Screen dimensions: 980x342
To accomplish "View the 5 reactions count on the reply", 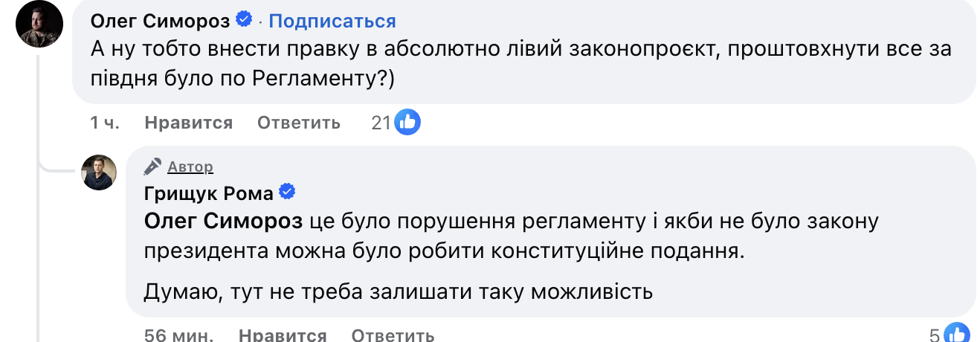I will [935, 334].
